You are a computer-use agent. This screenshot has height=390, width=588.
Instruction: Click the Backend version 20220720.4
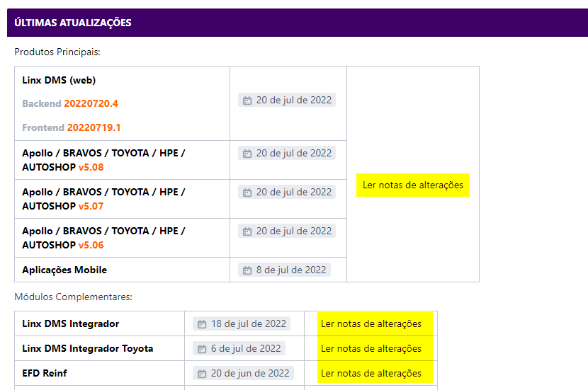point(91,103)
